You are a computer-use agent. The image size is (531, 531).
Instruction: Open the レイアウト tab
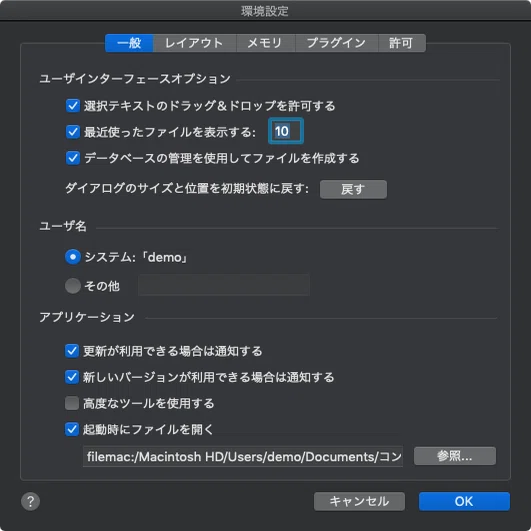[194, 43]
